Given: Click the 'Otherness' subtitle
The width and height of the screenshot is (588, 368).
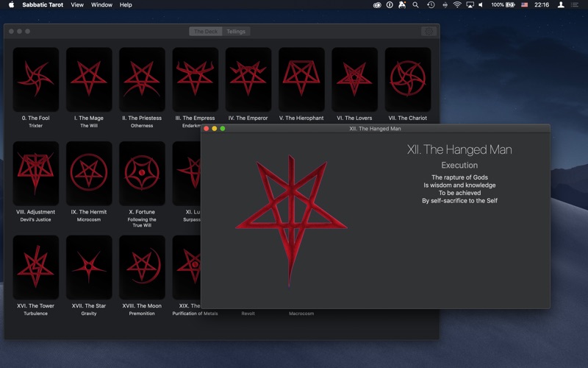Looking at the screenshot, I should 142,126.
